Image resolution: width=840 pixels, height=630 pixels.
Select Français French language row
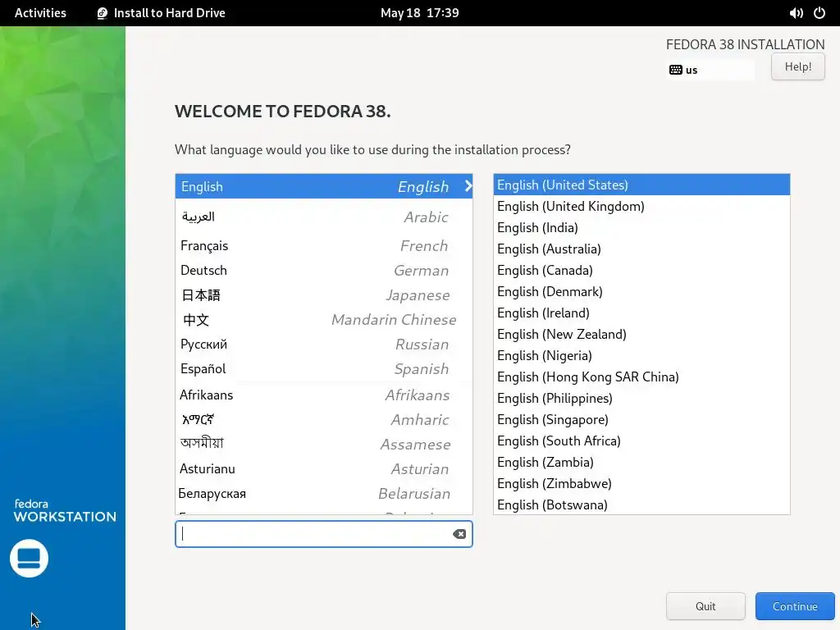(x=324, y=246)
